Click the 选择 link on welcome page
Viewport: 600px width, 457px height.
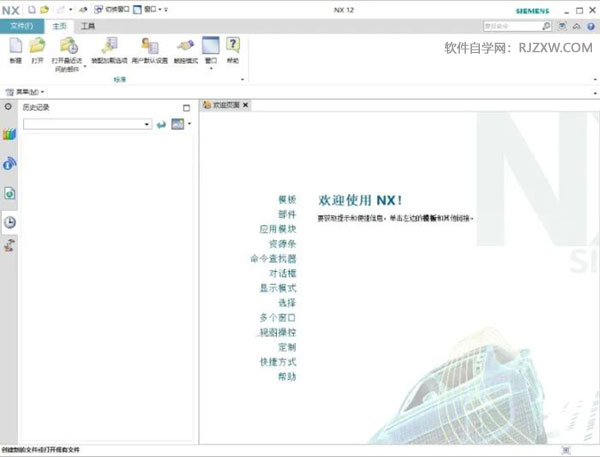click(287, 303)
